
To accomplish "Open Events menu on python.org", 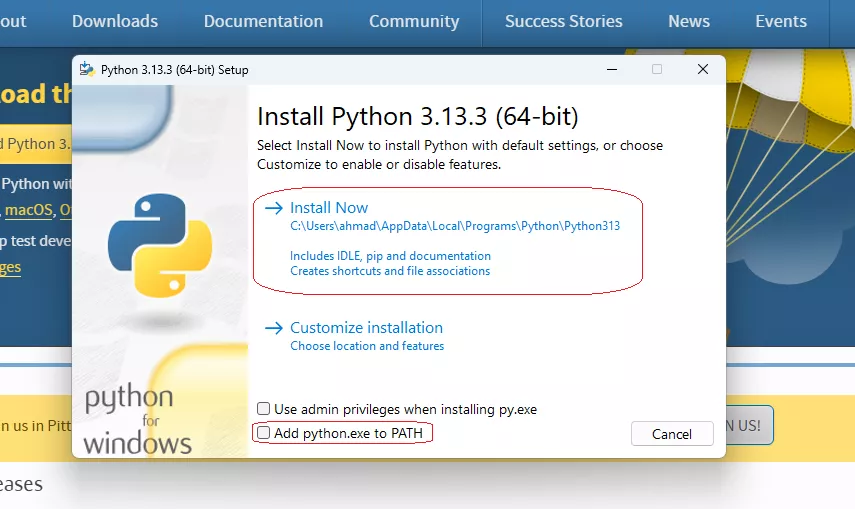I will click(x=781, y=21).
